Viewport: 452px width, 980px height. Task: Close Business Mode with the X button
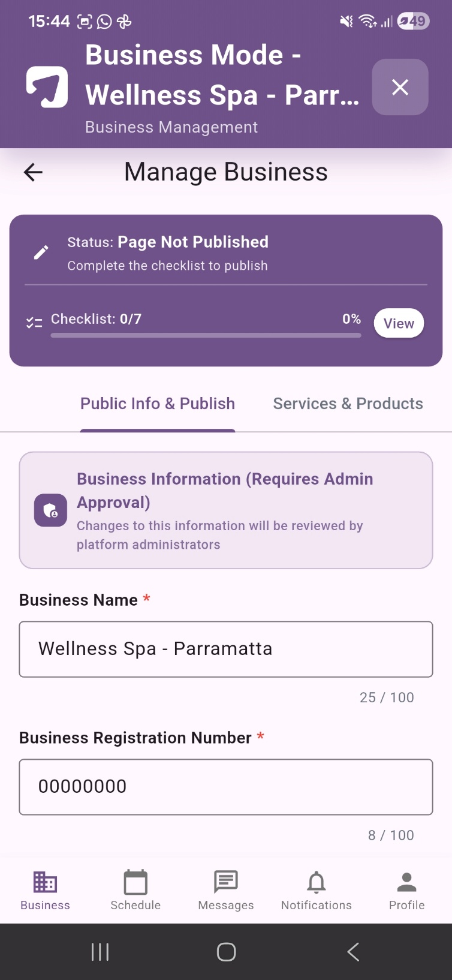[x=400, y=87]
